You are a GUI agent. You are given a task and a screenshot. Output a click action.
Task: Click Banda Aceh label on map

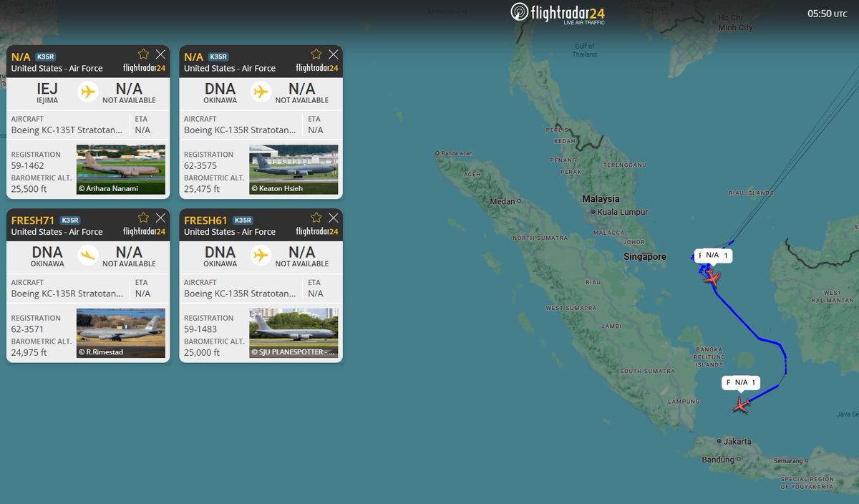click(457, 153)
